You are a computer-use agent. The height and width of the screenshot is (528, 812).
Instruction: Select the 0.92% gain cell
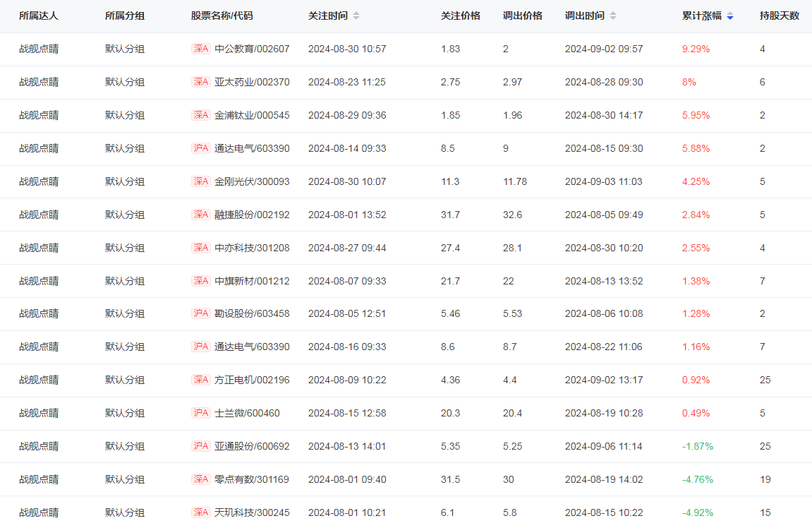(696, 380)
